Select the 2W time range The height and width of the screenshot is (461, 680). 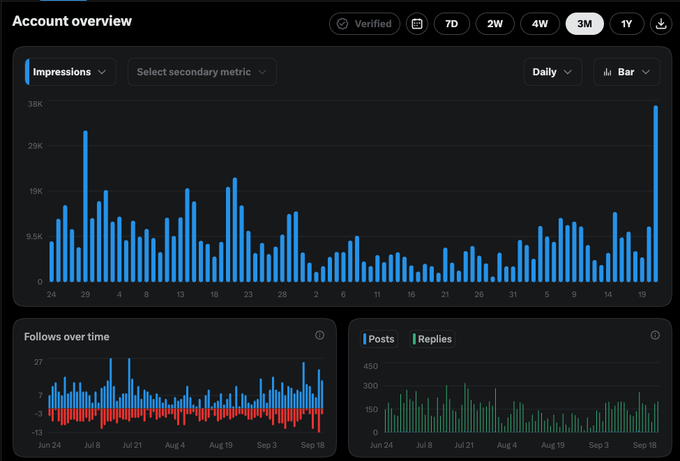click(495, 24)
